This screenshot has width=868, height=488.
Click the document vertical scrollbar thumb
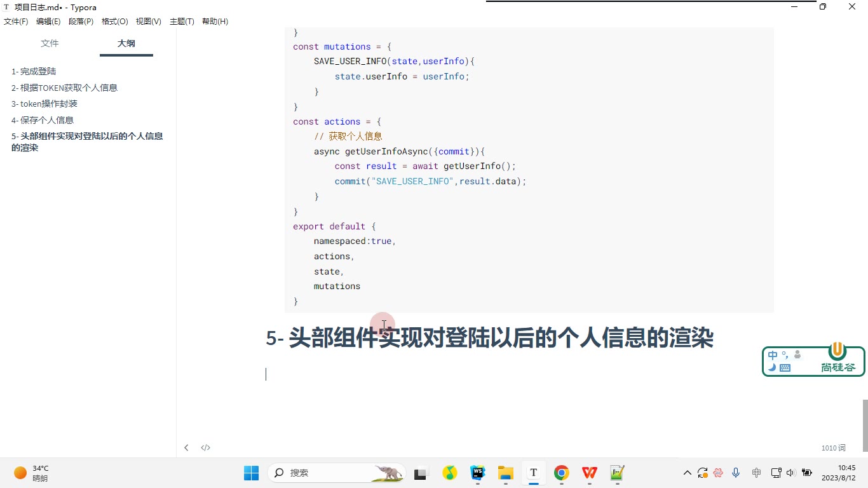pyautogui.click(x=865, y=425)
